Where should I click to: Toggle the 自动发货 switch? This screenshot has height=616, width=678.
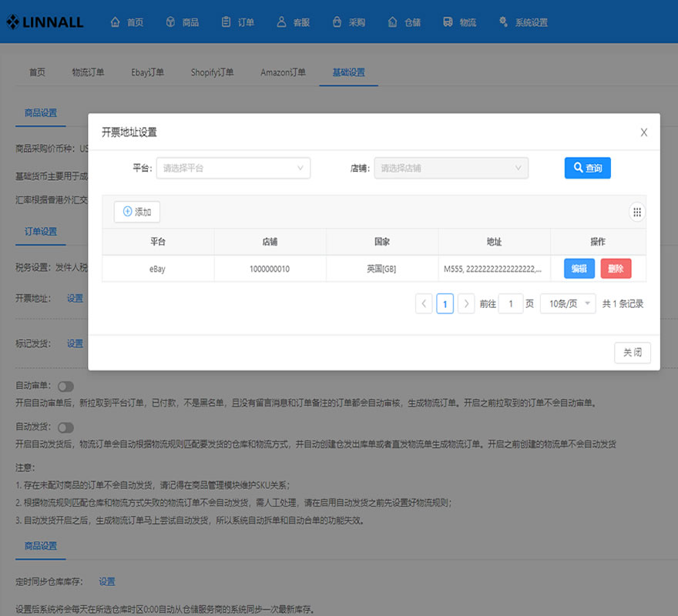click(65, 427)
